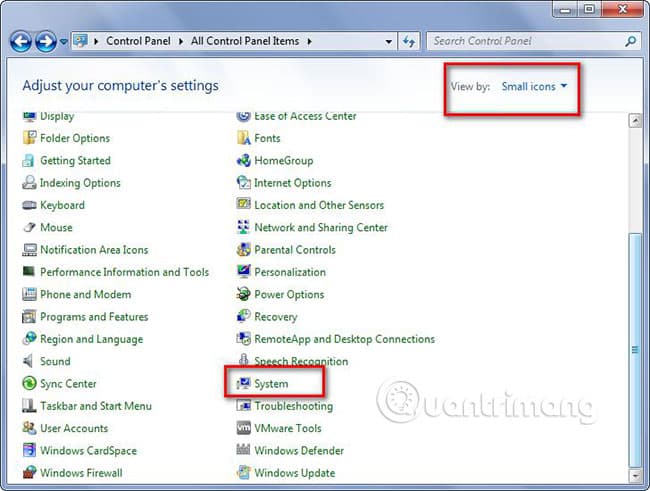The width and height of the screenshot is (650, 491).
Task: Open the Sync Center icon
Action: click(29, 383)
